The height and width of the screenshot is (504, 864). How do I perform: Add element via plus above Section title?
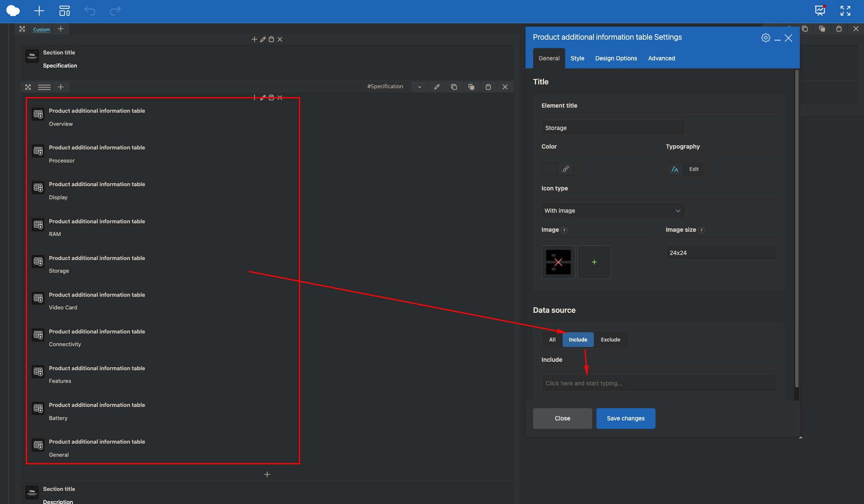pos(255,39)
